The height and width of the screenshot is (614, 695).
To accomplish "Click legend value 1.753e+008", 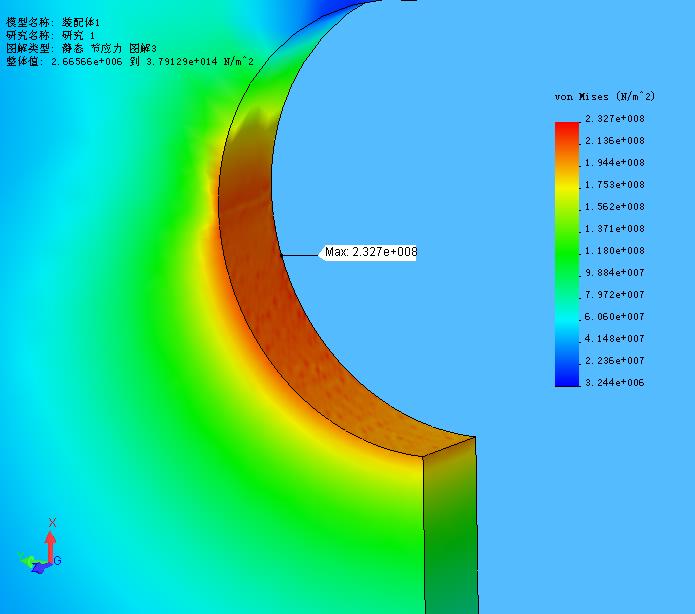I will 614,185.
